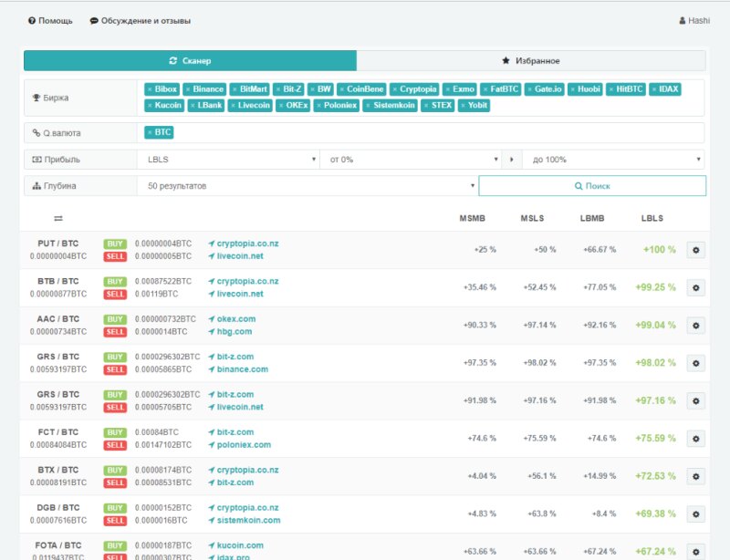Remove the Poloniex exchange tag
Viewport: 730px width, 560px height.
(318, 106)
